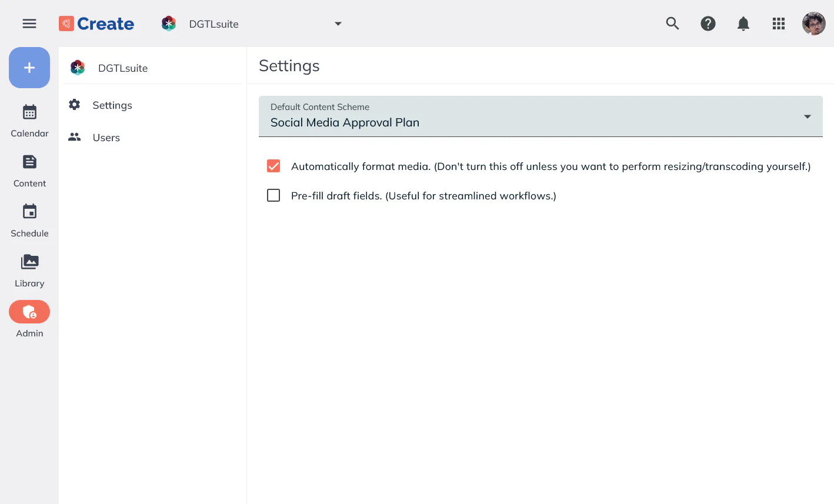834x504 pixels.
Task: Open the media Library section
Action: pos(29,271)
